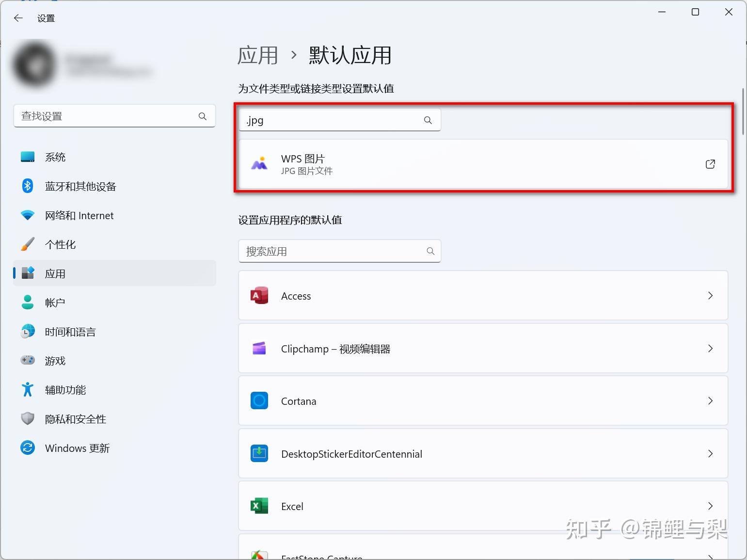Open 游戏 settings category
Screen dimensions: 747x560
click(114, 361)
